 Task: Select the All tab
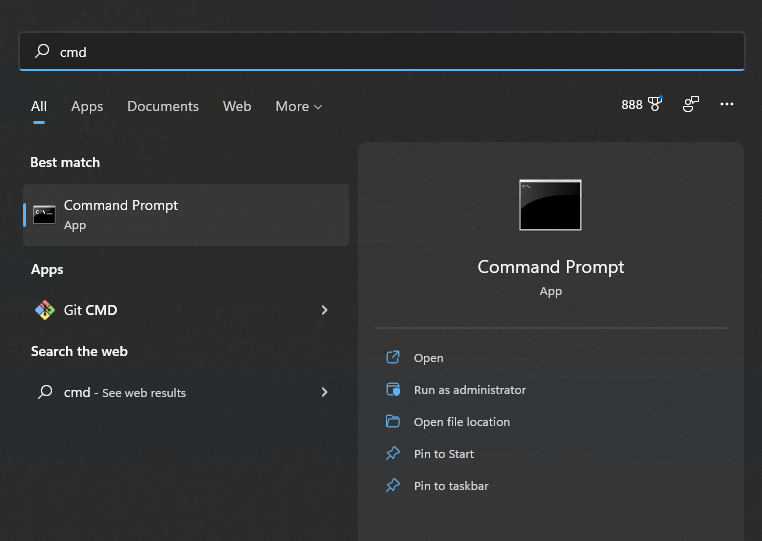point(39,106)
